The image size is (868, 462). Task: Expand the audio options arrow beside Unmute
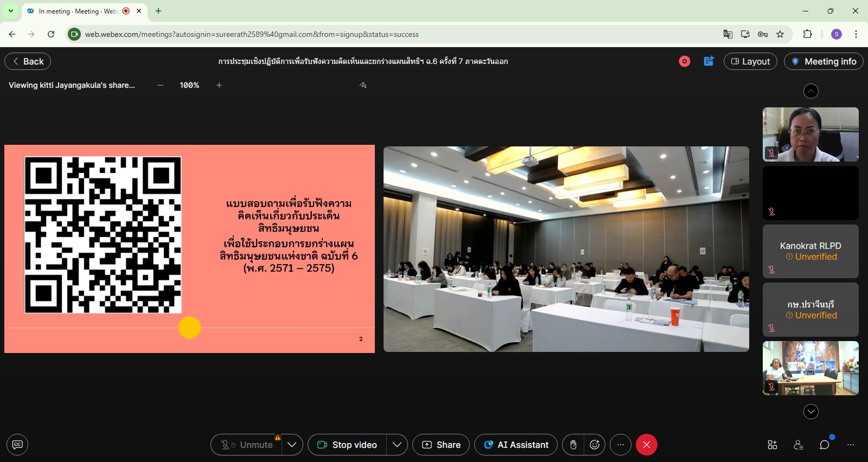coord(292,445)
